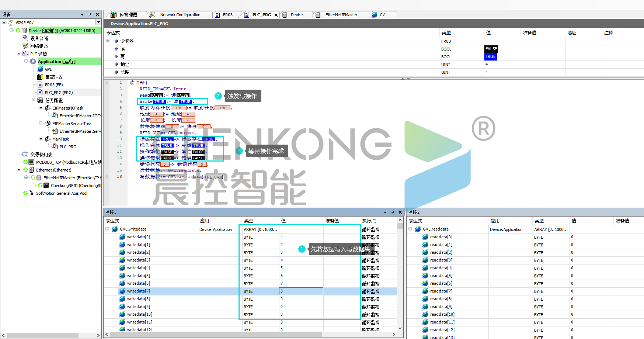Open PLC_PRG (PRG) in the device tree
Viewport: 644px width, 339px height.
[59, 93]
